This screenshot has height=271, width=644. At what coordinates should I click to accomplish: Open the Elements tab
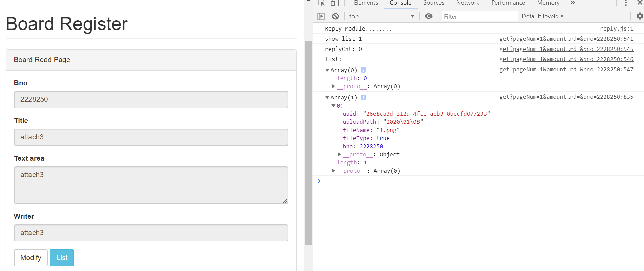(x=366, y=3)
